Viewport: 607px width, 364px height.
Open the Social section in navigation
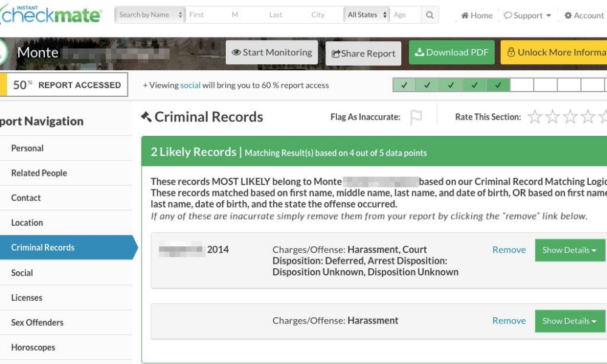[66, 273]
